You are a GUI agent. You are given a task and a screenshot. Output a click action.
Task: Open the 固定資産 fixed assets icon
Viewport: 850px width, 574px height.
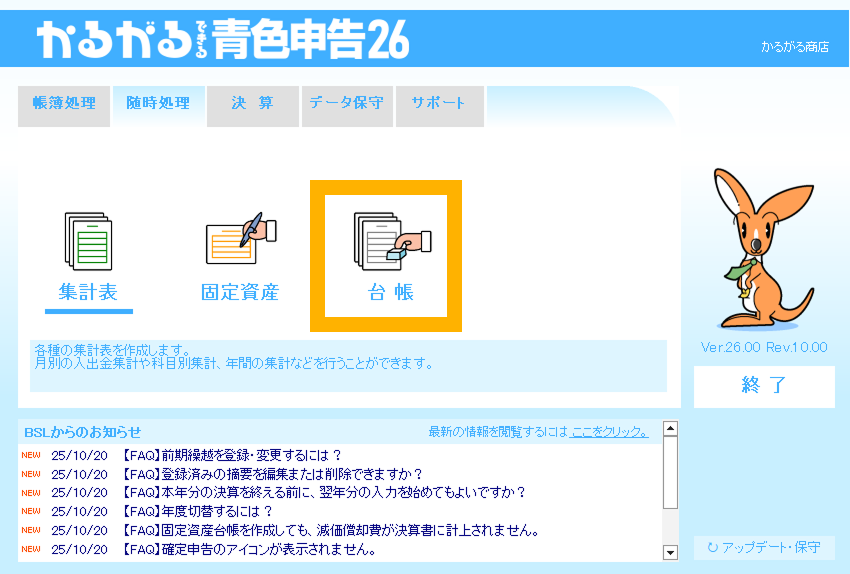click(240, 240)
